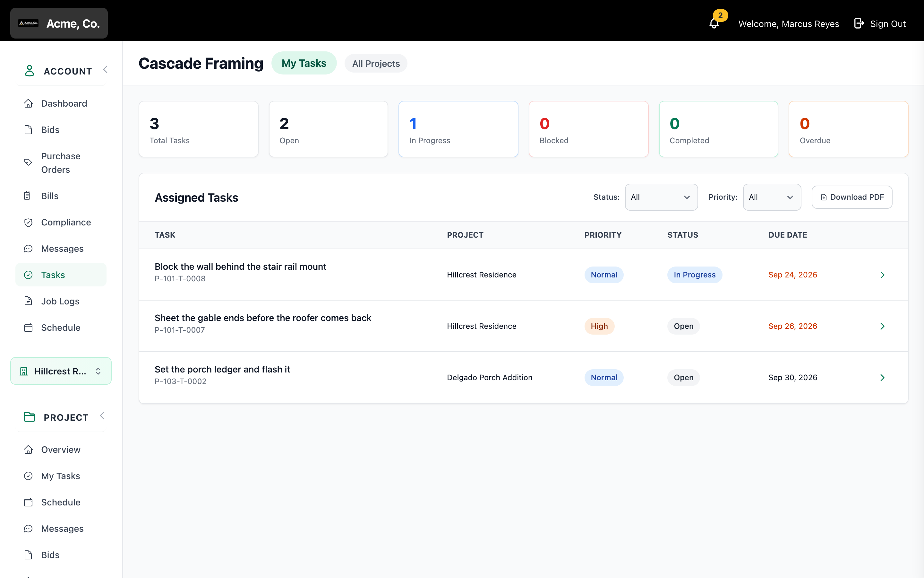Click the Overdue summary card
The image size is (924, 578).
coord(848,129)
